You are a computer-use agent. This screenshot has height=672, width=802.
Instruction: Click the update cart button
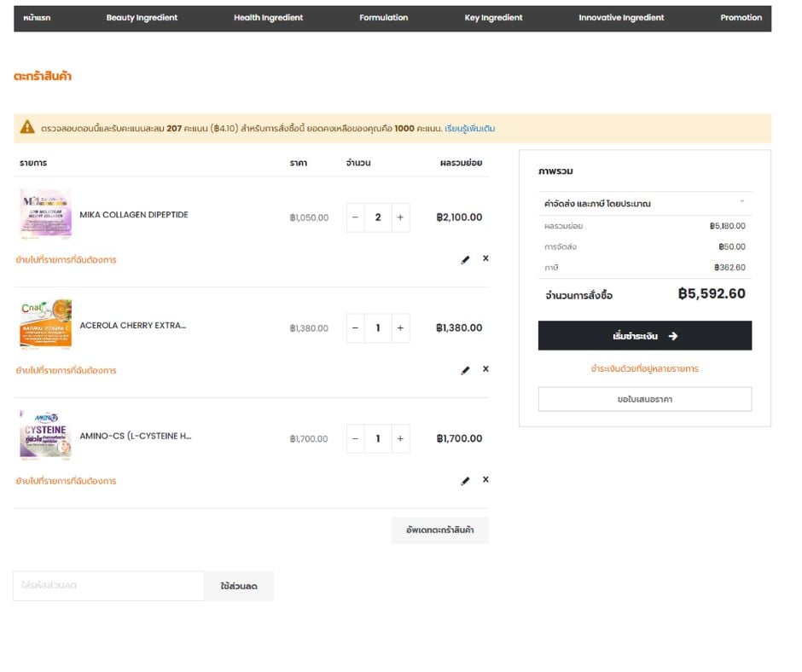[x=440, y=530]
